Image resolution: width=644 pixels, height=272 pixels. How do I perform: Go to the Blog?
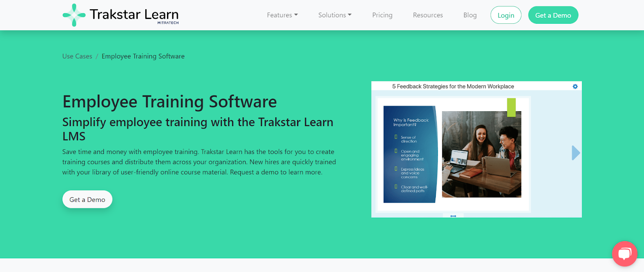click(x=470, y=15)
